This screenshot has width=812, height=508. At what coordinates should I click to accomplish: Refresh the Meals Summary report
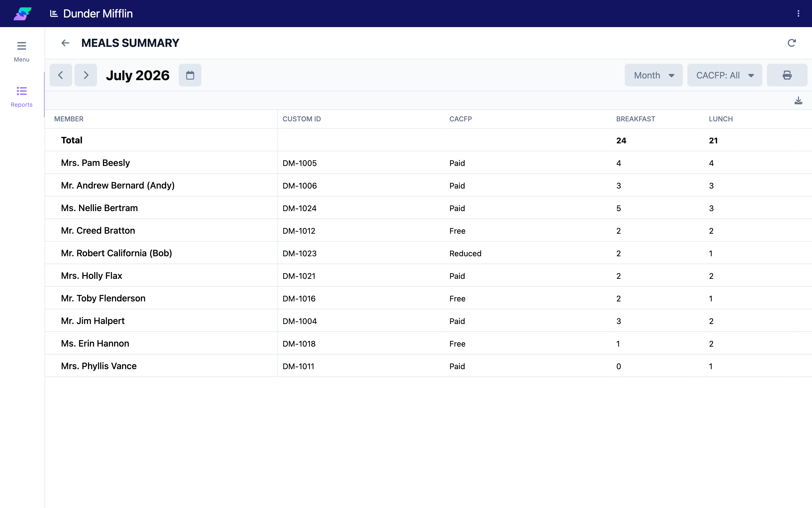(791, 43)
